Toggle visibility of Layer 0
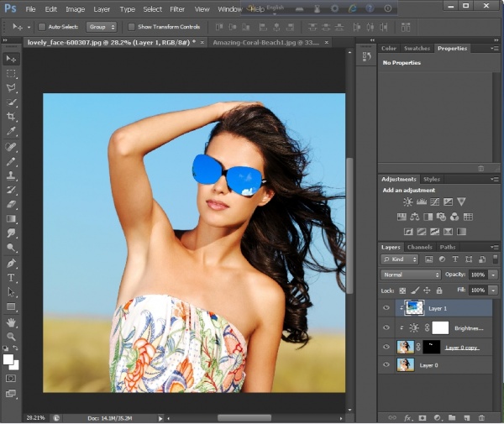The image size is (504, 424). click(386, 365)
